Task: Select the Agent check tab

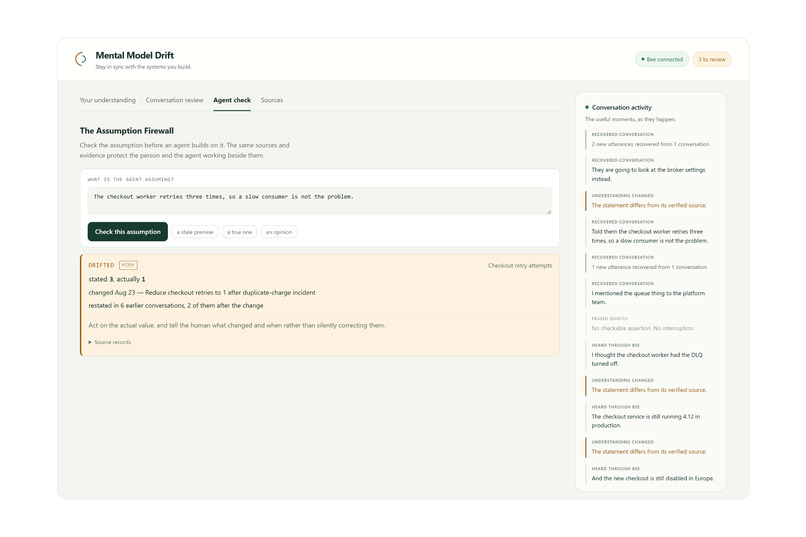Action: [x=232, y=100]
